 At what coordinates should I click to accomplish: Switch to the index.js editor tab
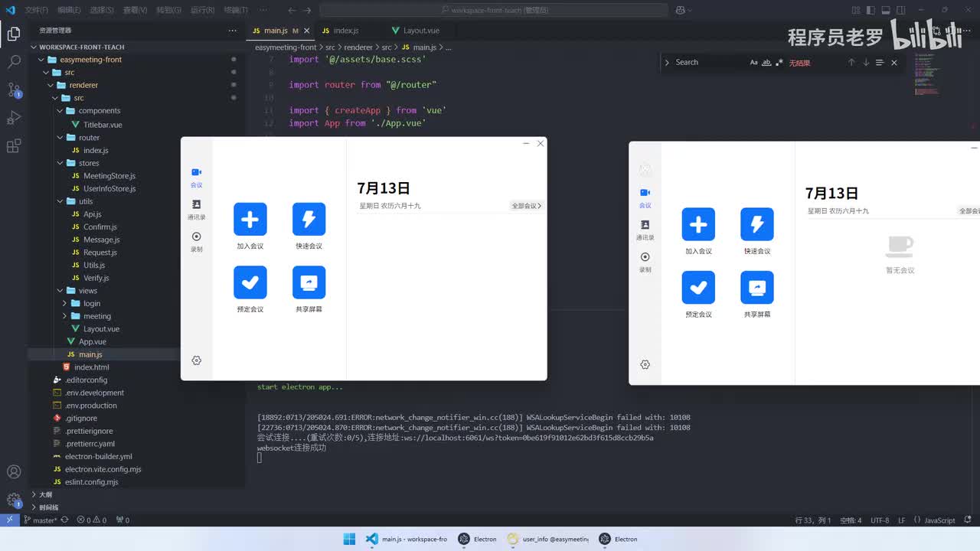345,31
